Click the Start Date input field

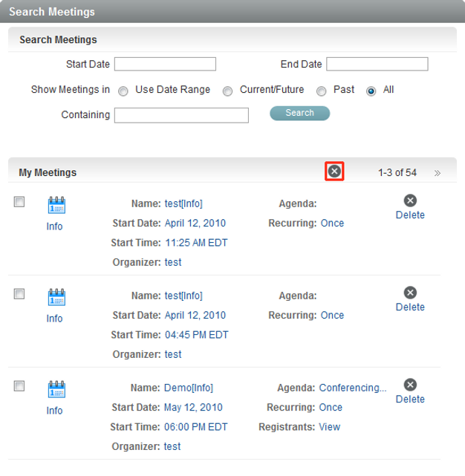(x=165, y=65)
